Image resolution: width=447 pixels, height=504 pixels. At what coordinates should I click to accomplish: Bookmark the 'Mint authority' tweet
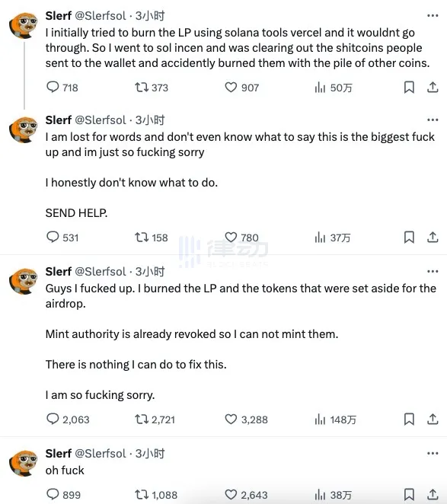409,419
